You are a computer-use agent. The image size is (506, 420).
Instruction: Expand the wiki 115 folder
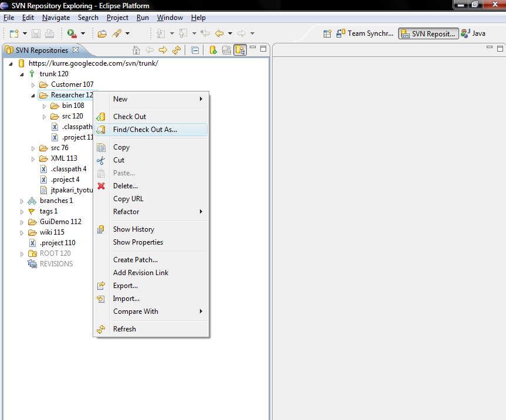pos(22,233)
